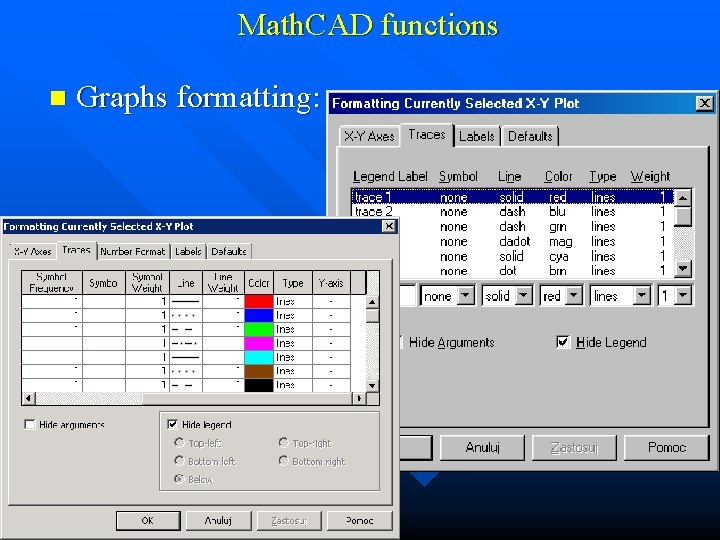Click up arrow of back dialog trace list
Viewport: 720px width, 540px height.
(x=683, y=198)
